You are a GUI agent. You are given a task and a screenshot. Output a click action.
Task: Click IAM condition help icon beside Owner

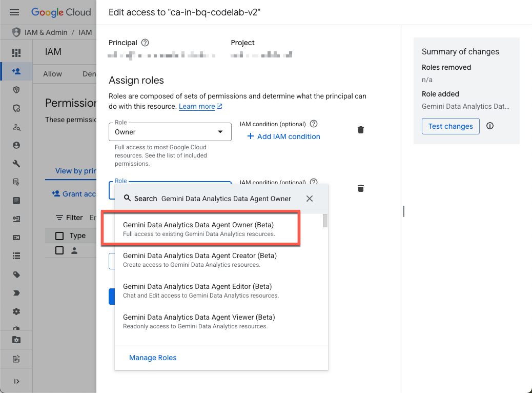(x=314, y=124)
